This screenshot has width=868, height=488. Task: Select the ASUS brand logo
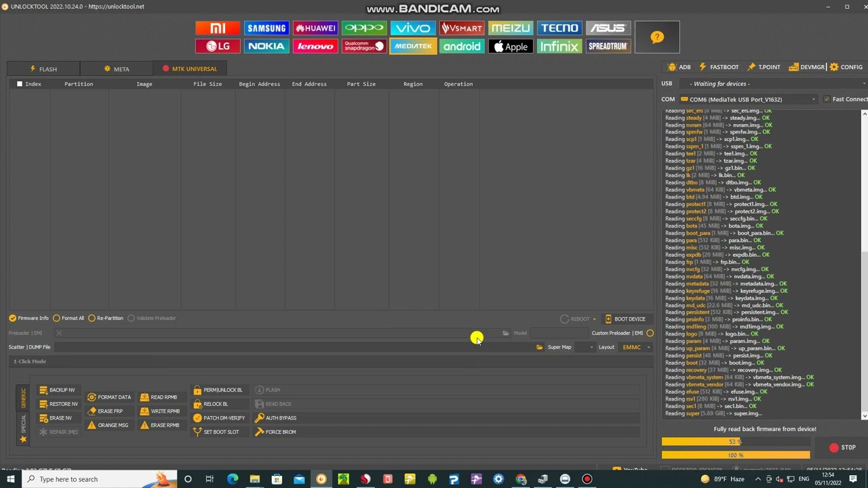point(608,28)
